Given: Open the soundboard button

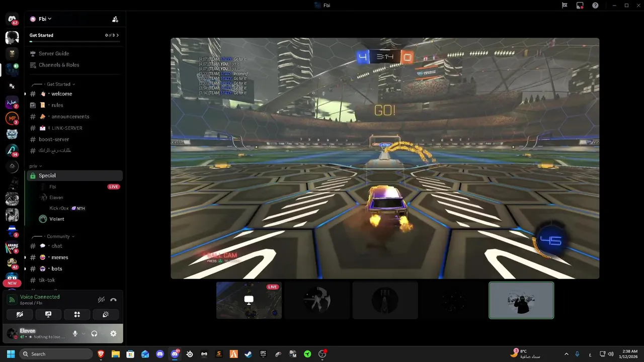Looking at the screenshot, I should [x=106, y=314].
